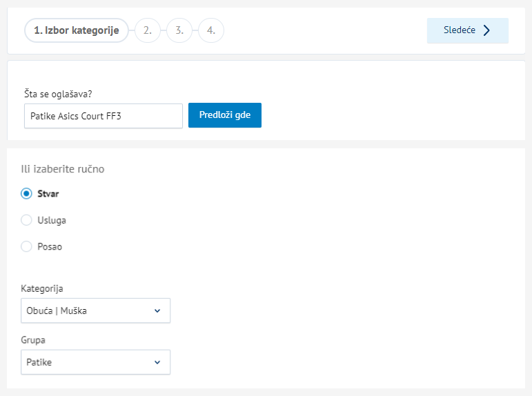Click the Kategorija dropdown chevron arrow
The width and height of the screenshot is (532, 396).
[157, 311]
